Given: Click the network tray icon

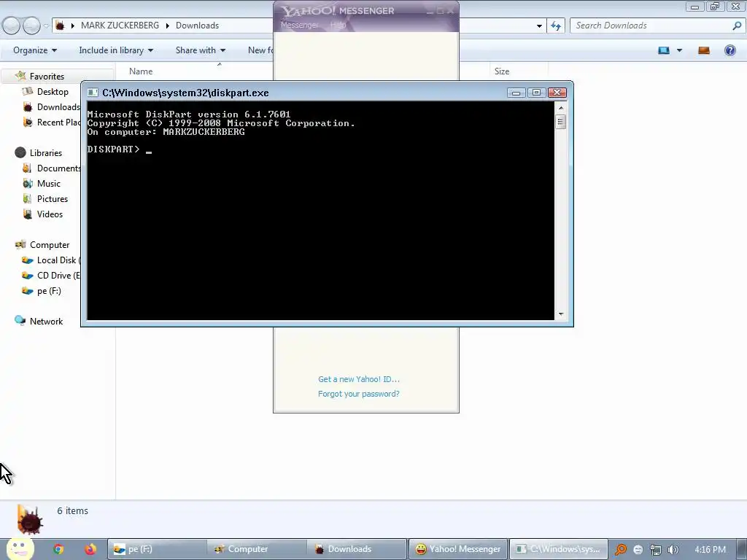Looking at the screenshot, I should 656,550.
